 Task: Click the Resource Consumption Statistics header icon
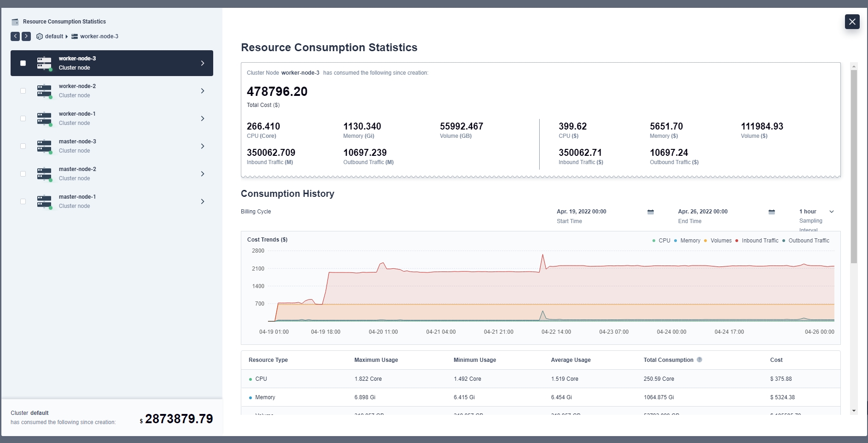[x=15, y=22]
